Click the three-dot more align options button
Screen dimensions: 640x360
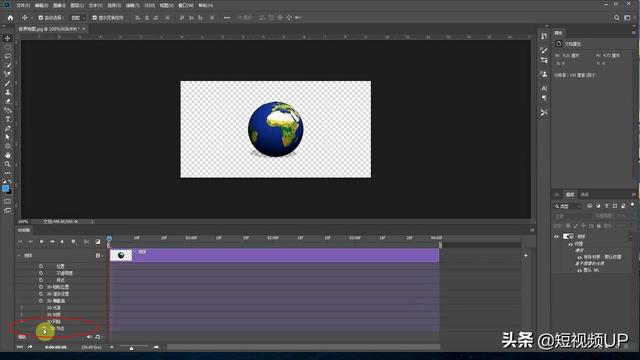227,18
